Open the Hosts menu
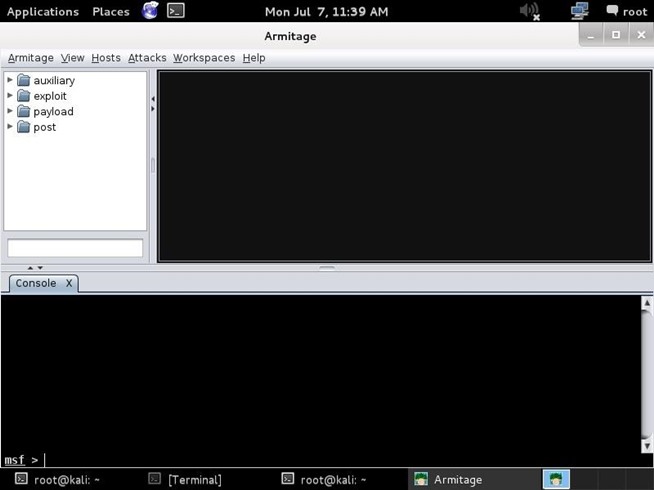The height and width of the screenshot is (490, 654). coord(106,58)
